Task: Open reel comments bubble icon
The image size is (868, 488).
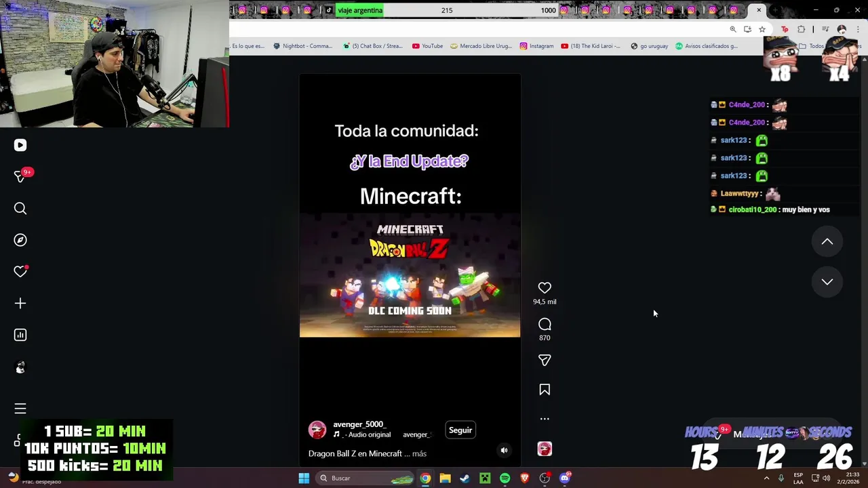Action: pos(545,324)
